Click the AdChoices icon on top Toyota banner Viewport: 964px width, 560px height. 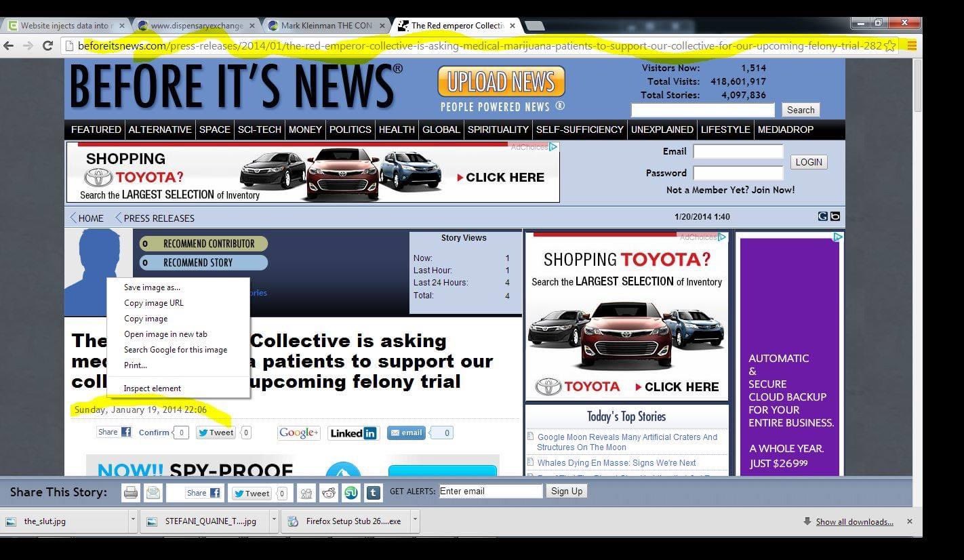[554, 146]
